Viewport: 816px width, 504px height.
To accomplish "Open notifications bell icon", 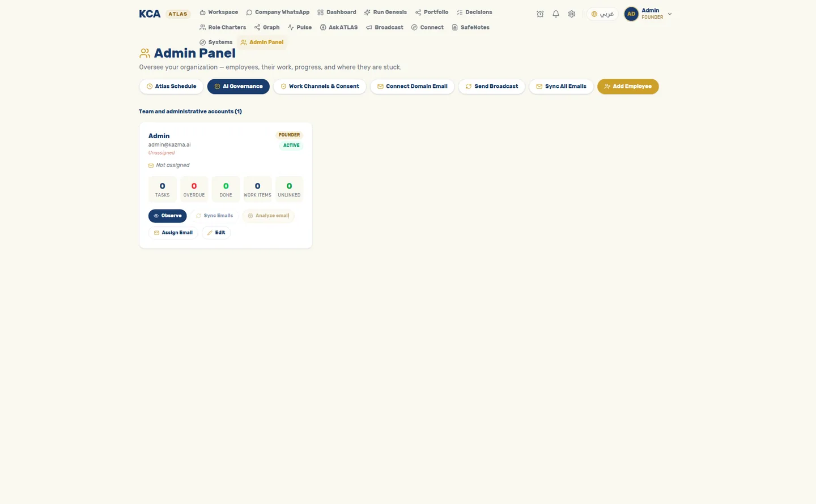I will [556, 14].
